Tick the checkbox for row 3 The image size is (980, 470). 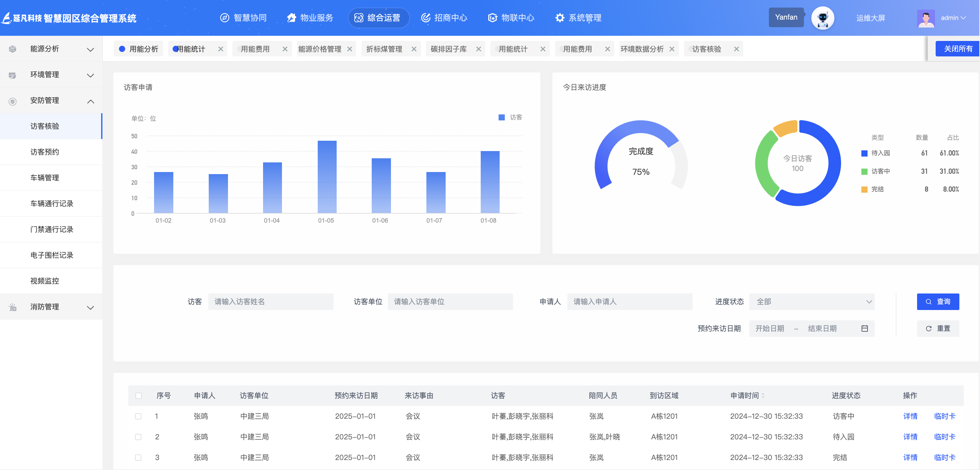click(x=139, y=457)
